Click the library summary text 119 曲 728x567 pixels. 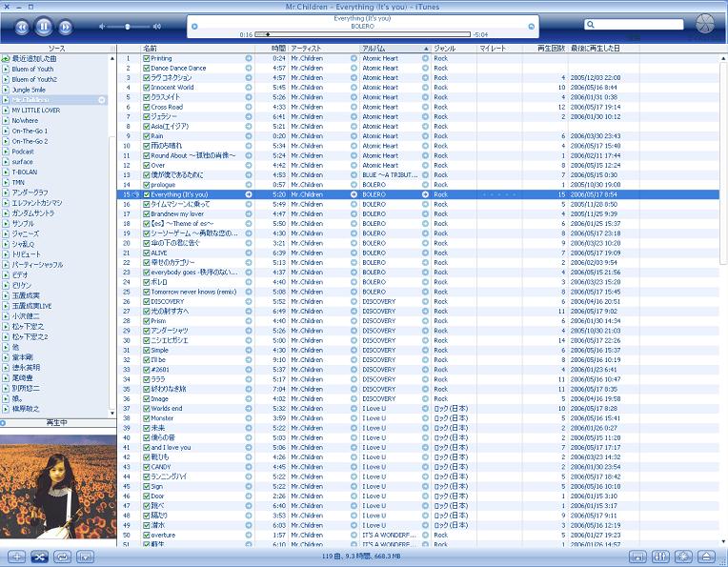click(360, 557)
